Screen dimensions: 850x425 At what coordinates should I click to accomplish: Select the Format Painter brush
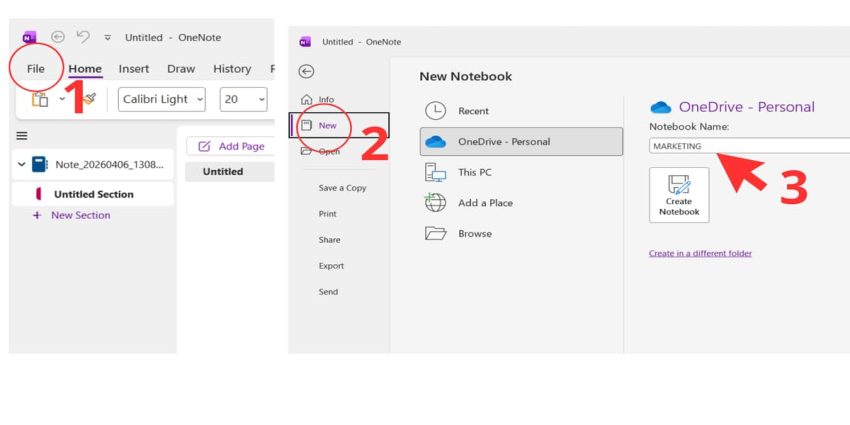pos(90,99)
